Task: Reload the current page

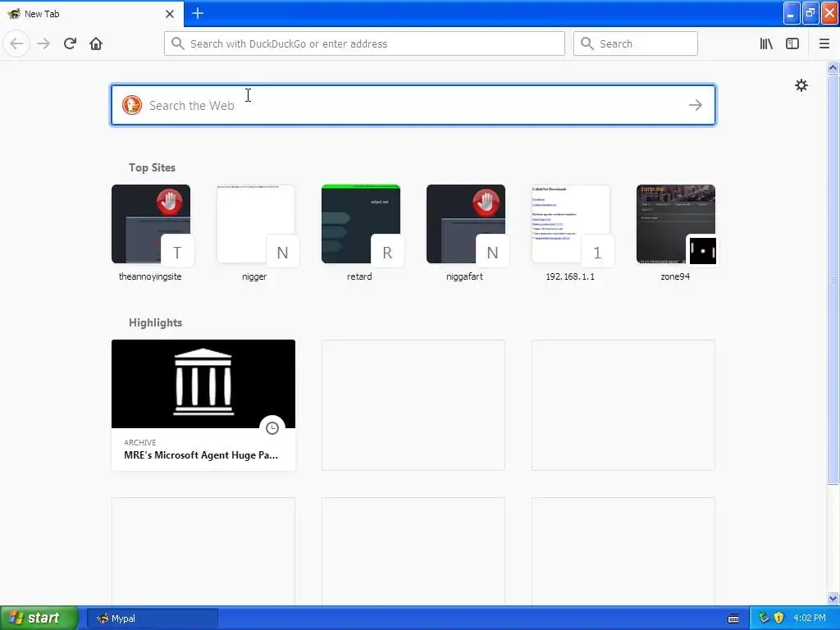Action: click(x=70, y=43)
